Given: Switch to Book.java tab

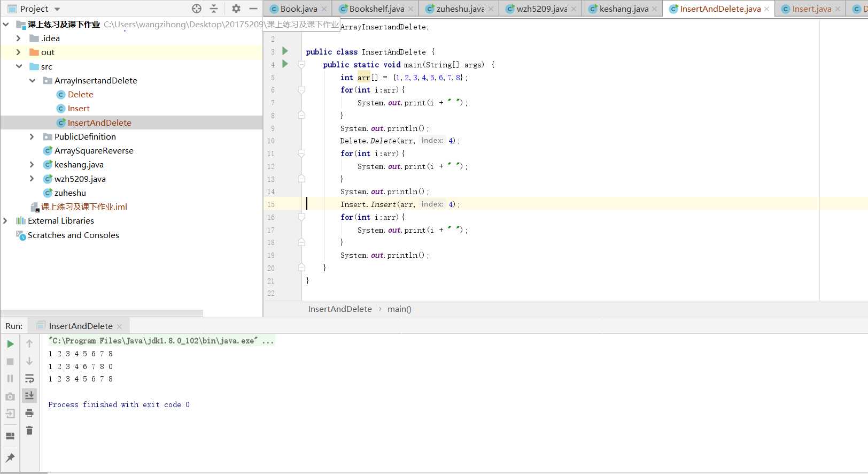Looking at the screenshot, I should (x=298, y=9).
